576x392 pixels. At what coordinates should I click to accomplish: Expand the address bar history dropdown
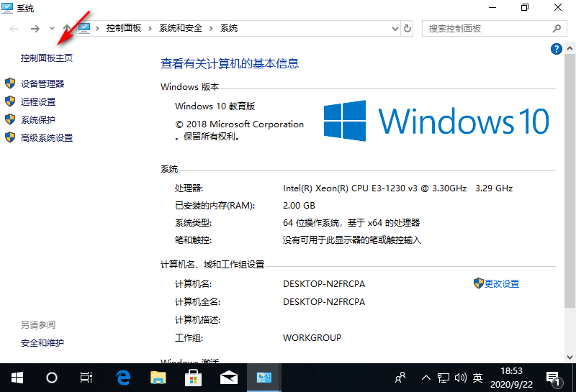point(395,29)
